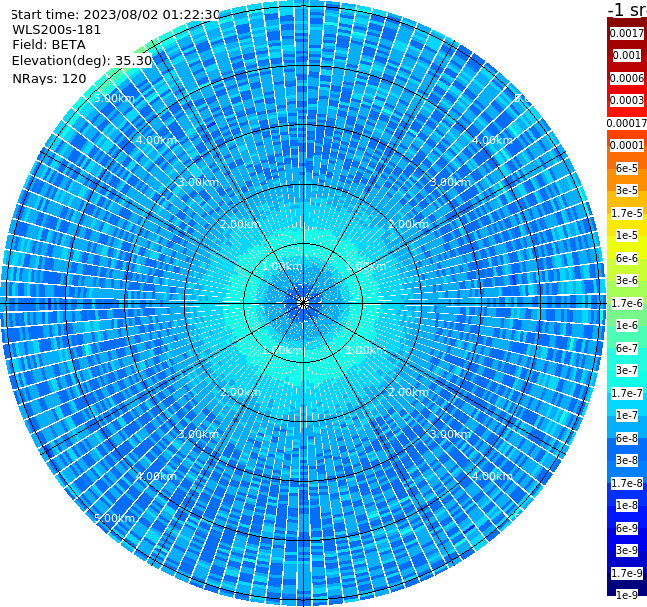The height and width of the screenshot is (607, 647).
Task: Click the lidar origin point at the plot center
Action: coord(303,303)
